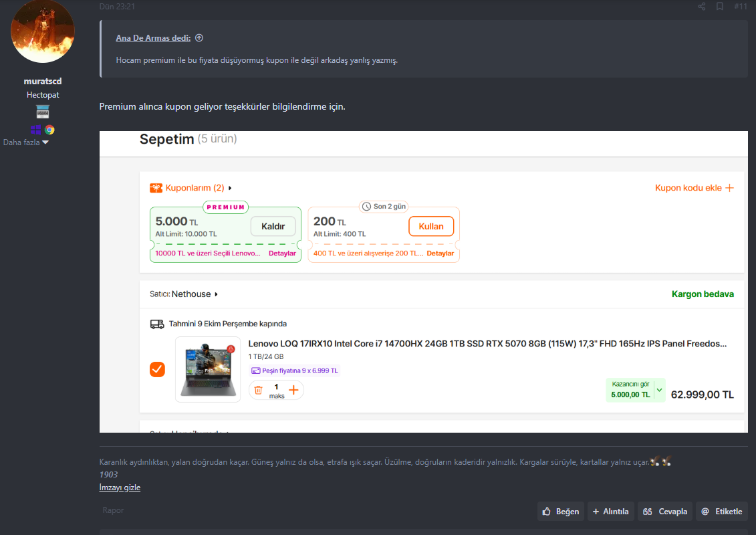Reply with Cevapla button
The width and height of the screenshot is (756, 535).
(x=665, y=512)
